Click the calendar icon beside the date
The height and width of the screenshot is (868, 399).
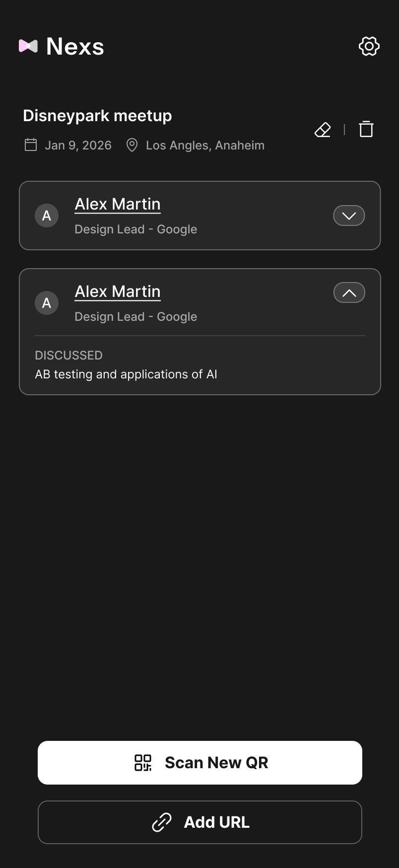(30, 145)
